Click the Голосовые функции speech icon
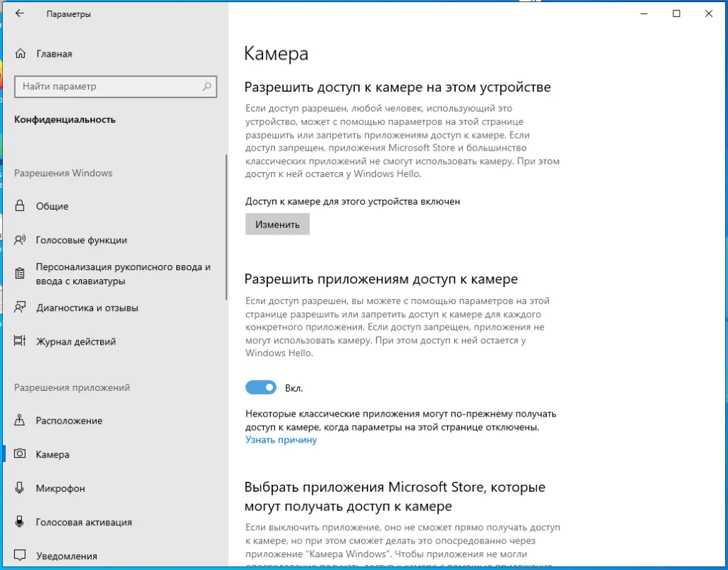Screen dimensions: 728x570 point(21,240)
